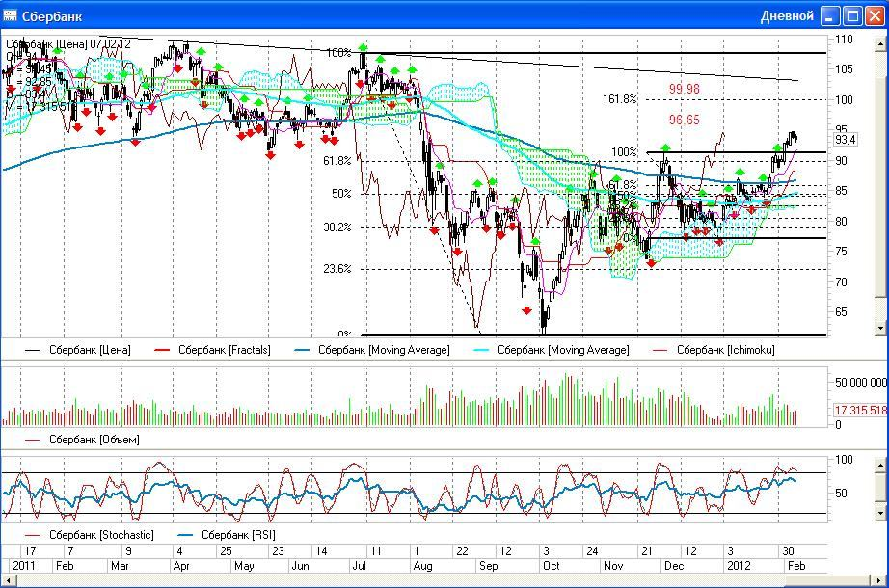Select Сбербанк [Stochastic] legend entry
The height and width of the screenshot is (588, 889).
[90, 535]
